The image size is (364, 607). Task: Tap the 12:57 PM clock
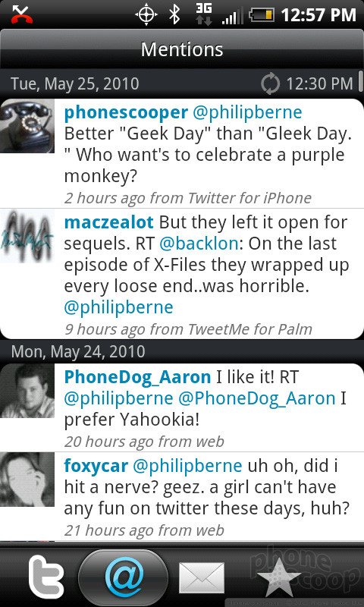(x=318, y=15)
